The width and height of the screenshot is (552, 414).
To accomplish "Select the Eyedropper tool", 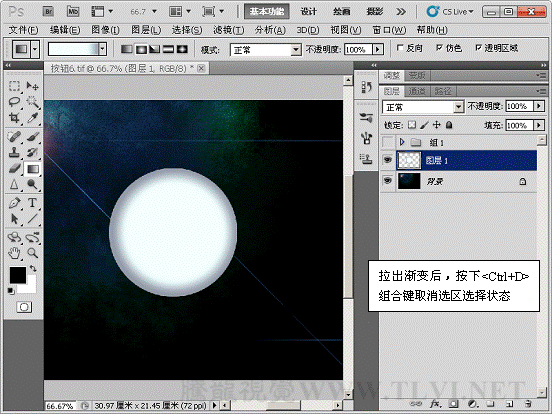I will pos(33,118).
